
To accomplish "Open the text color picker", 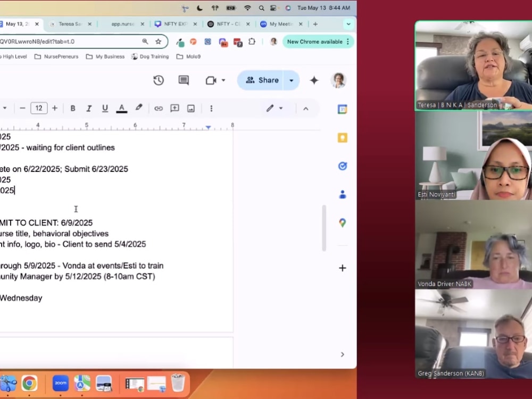I will click(121, 108).
